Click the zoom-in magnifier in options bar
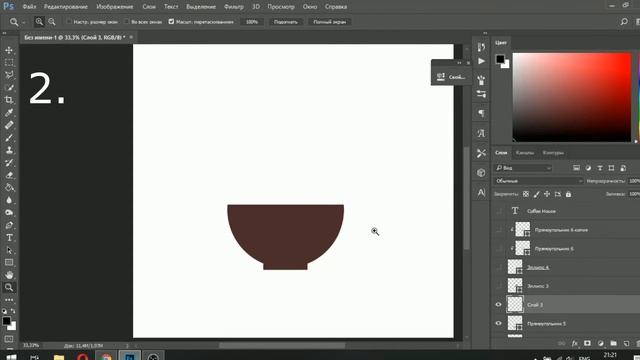 pos(39,22)
